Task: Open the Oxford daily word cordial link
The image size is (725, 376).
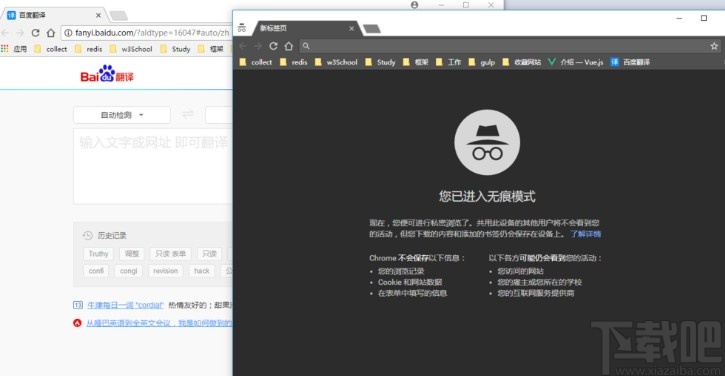Action: click(x=125, y=305)
